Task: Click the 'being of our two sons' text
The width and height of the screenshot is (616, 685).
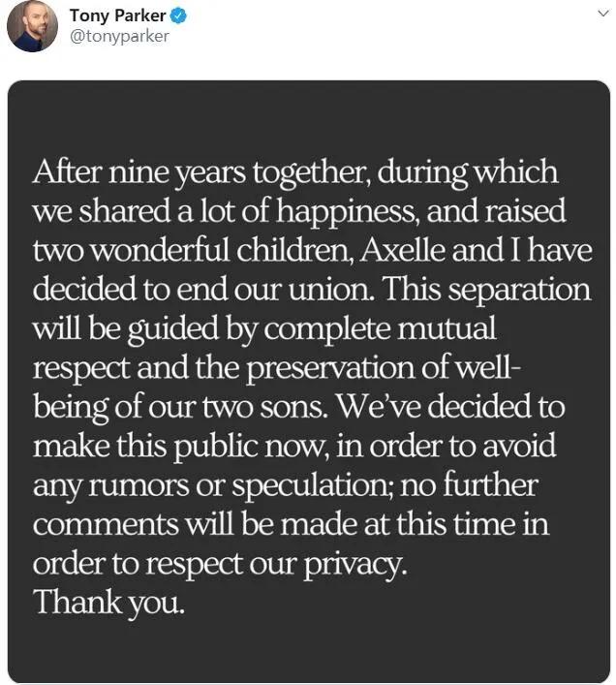Action: tap(180, 407)
